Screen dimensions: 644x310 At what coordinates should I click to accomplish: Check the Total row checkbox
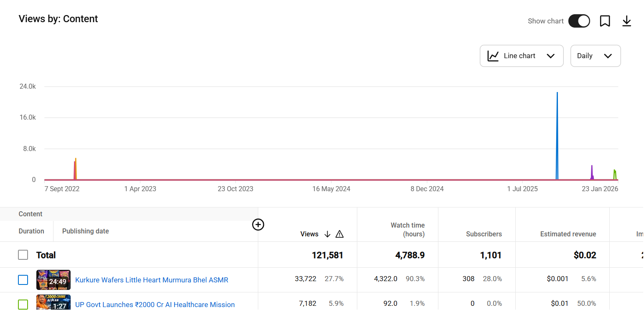[23, 255]
